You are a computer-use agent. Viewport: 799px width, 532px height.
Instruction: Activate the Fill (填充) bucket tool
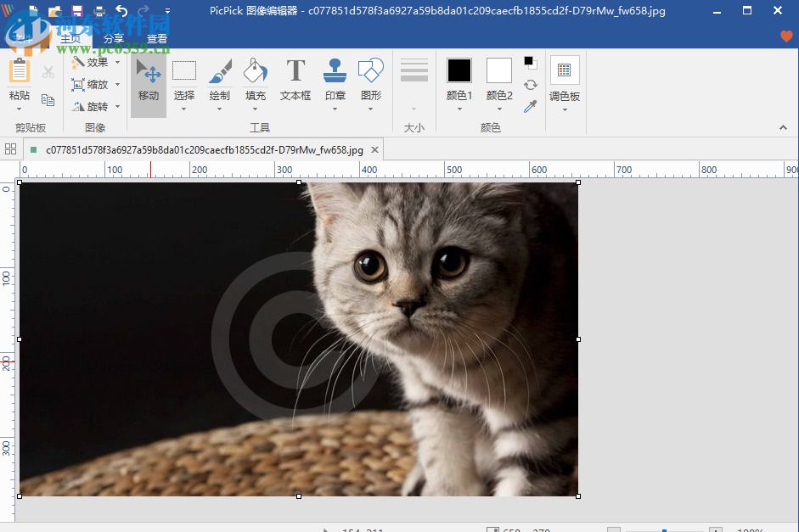(x=256, y=81)
